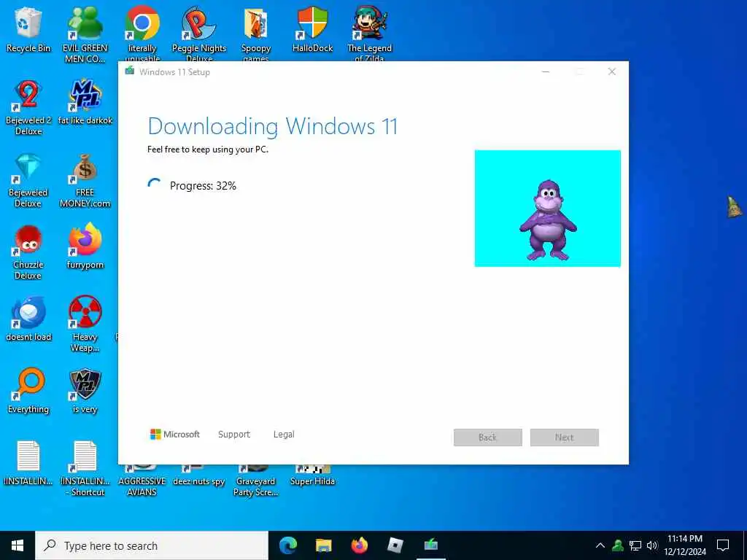Click the greyed-out Back button

coord(488,437)
